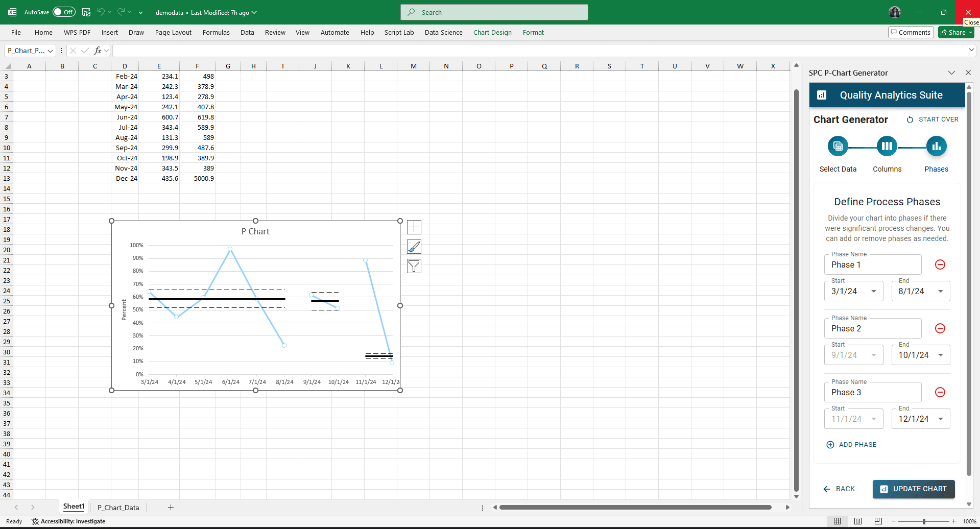
Task: Click the Quality Analytics Suite logo icon
Action: click(822, 95)
